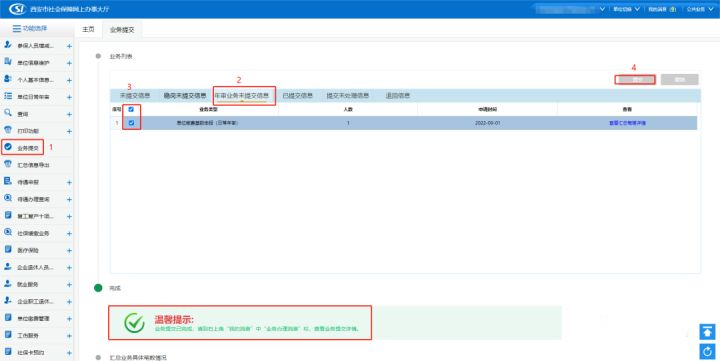Click the SI logo in header

click(17, 9)
